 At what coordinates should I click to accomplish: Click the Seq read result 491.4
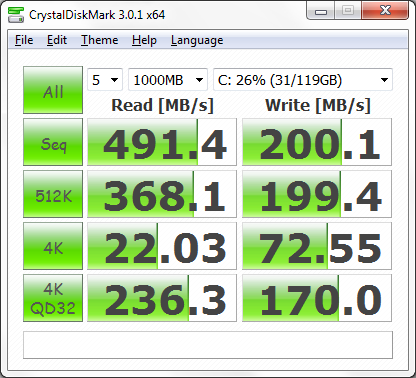[x=162, y=142]
